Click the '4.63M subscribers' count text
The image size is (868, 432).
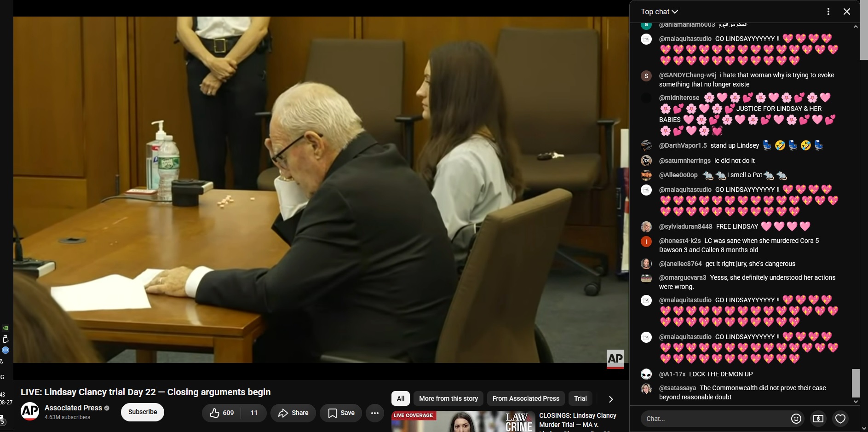click(68, 417)
